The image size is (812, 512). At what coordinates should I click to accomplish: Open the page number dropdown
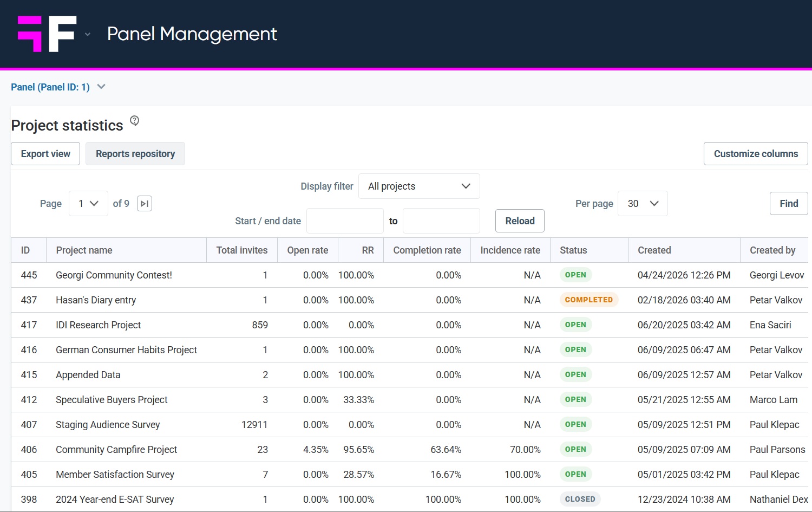point(88,204)
